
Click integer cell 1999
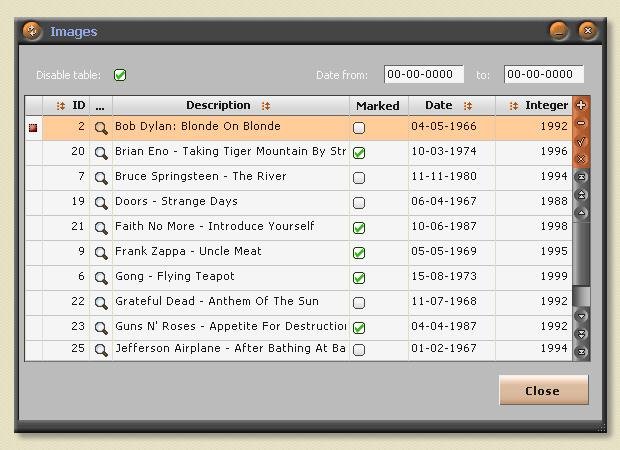point(533,278)
